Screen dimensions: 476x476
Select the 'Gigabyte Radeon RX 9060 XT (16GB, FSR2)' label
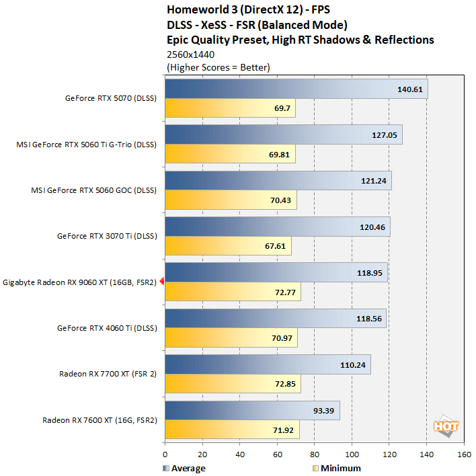[79, 282]
